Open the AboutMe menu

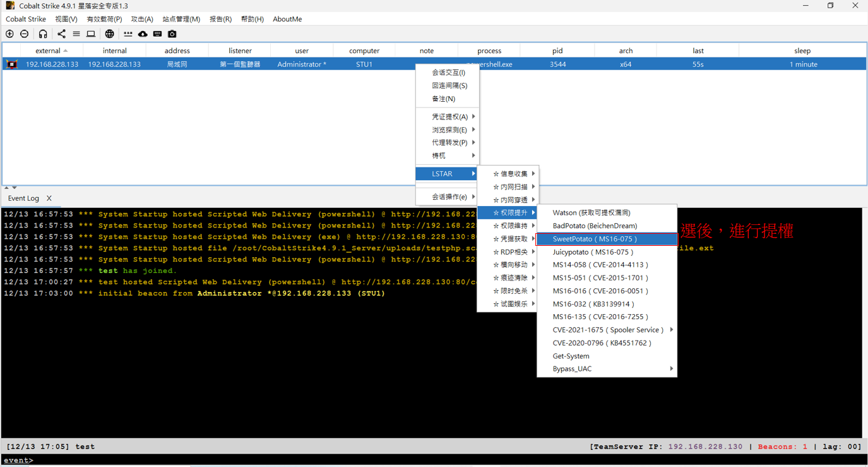pyautogui.click(x=287, y=19)
